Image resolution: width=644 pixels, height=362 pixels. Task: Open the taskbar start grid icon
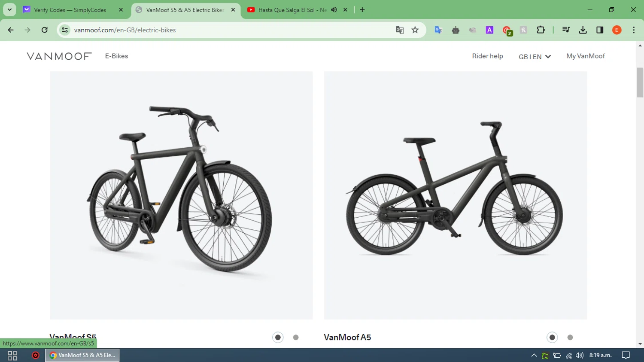tap(12, 356)
